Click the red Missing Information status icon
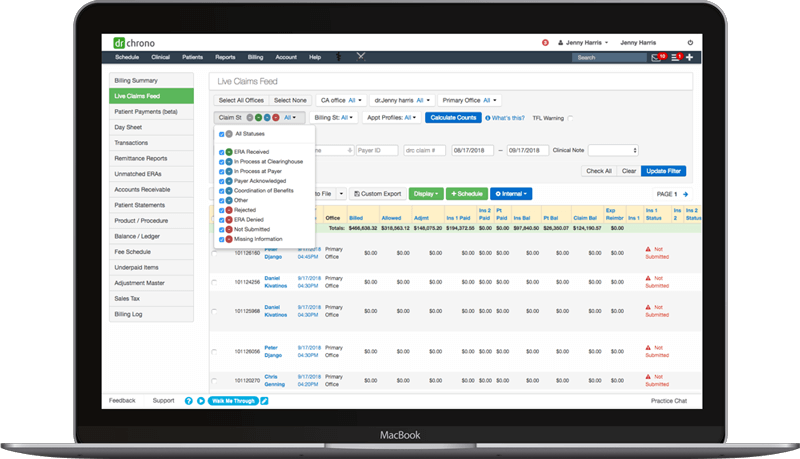The image size is (800, 459). tap(229, 239)
